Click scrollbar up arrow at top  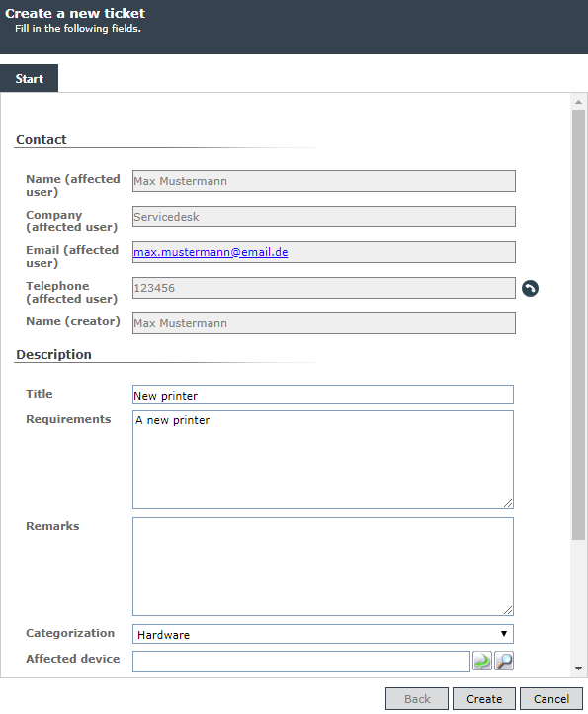point(578,102)
